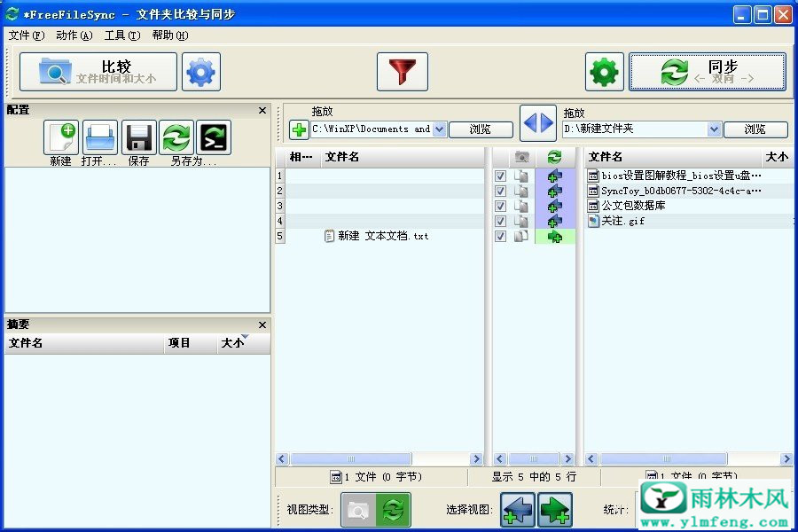Screen dimensions: 798x532
Task: Sort by right 文件名 column header
Action: point(673,157)
